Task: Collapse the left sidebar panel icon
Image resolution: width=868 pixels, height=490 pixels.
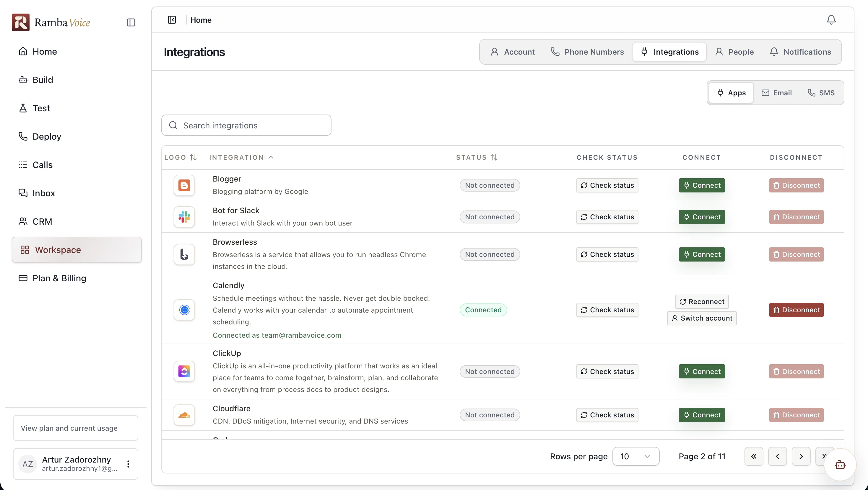Action: [x=131, y=22]
